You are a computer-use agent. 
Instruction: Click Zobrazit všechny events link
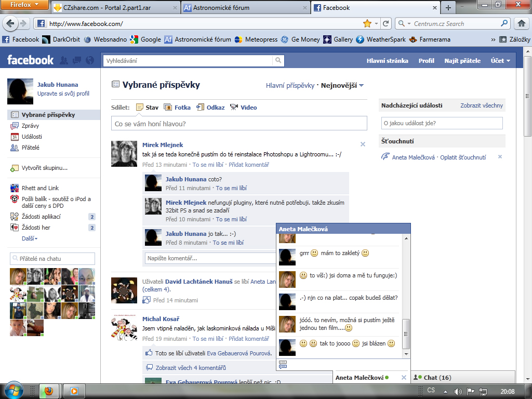(x=482, y=105)
